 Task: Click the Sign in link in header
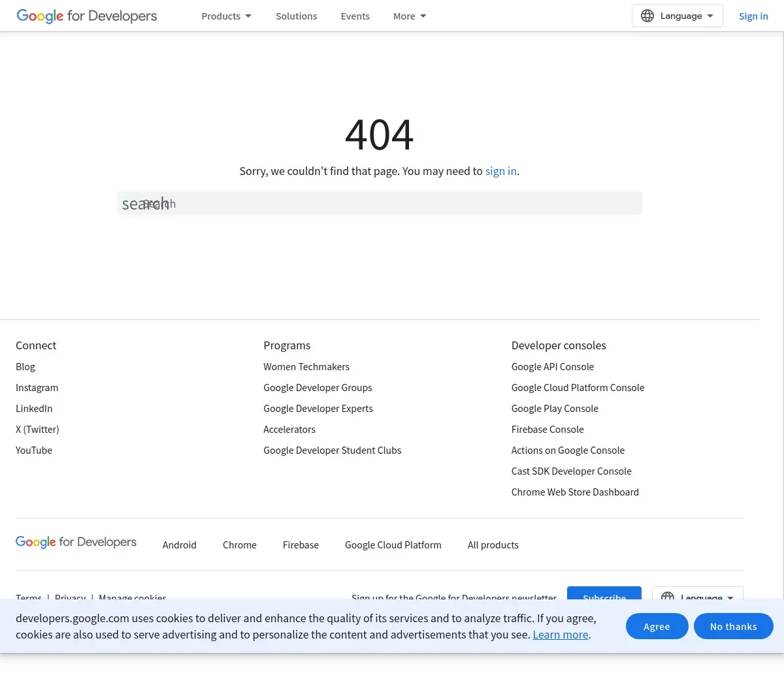pyautogui.click(x=753, y=16)
